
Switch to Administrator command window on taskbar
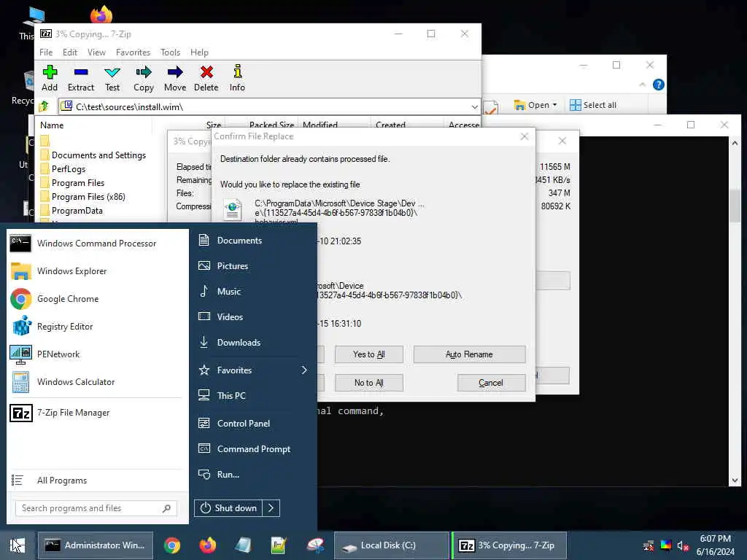96,545
